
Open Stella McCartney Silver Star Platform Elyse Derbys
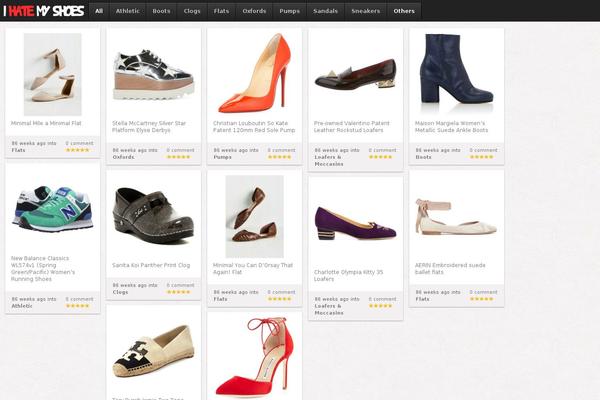[149, 127]
